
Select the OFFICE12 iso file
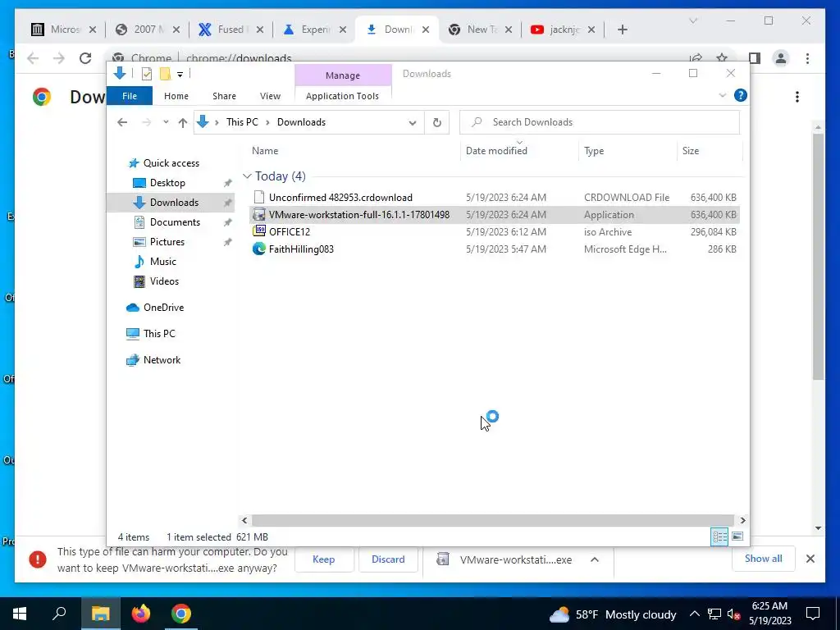coord(494,231)
